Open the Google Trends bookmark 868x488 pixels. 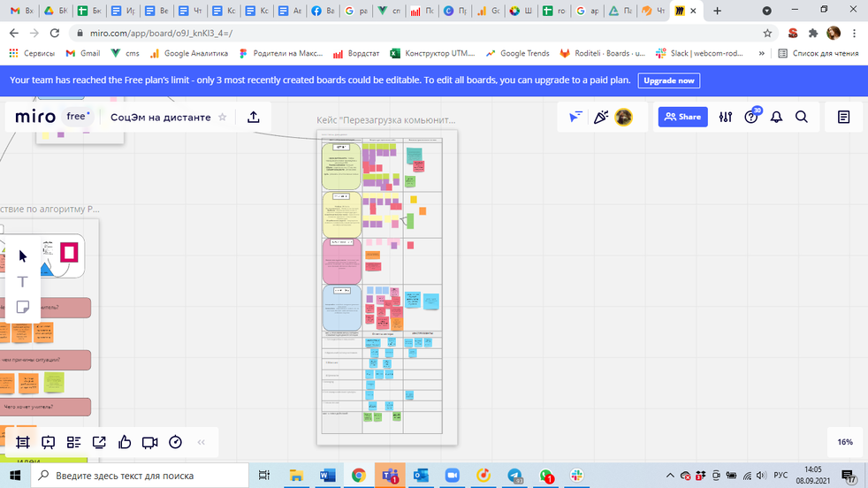[x=518, y=53]
